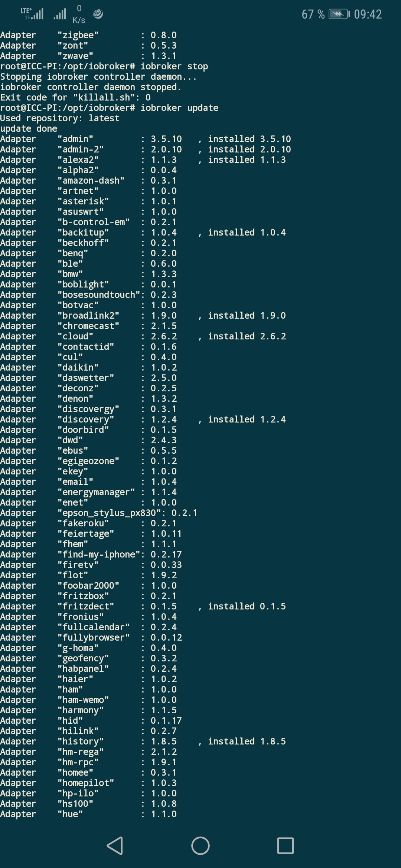Tap the "Used repository: latest" line
This screenshot has width=401, height=868.
pyautogui.click(x=60, y=118)
